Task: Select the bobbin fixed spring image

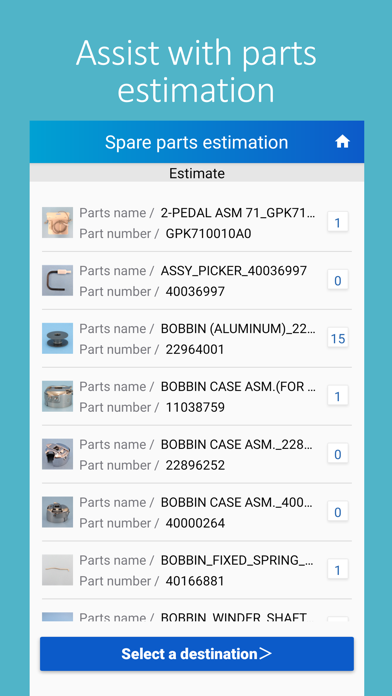Action: point(58,570)
